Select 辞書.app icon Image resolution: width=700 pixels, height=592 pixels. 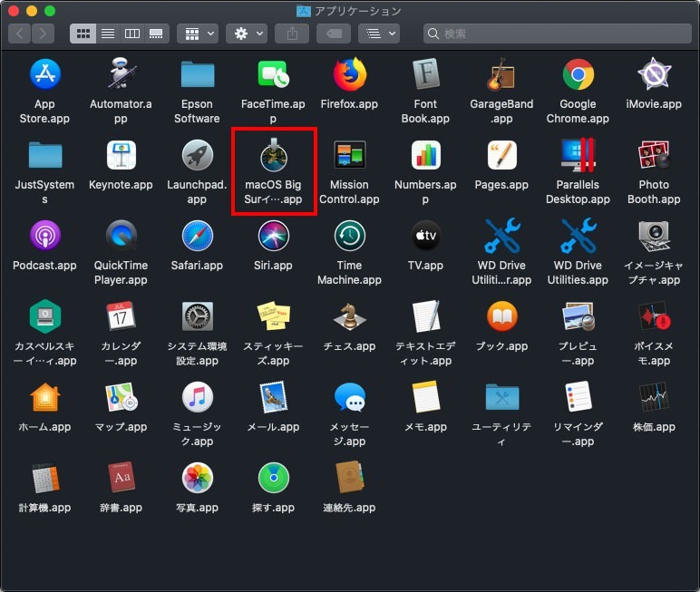[x=121, y=478]
